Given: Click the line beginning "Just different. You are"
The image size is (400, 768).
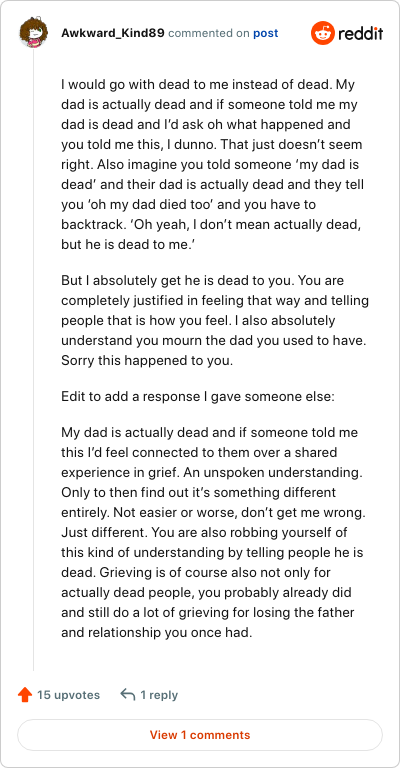Looking at the screenshot, I should [x=204, y=532].
